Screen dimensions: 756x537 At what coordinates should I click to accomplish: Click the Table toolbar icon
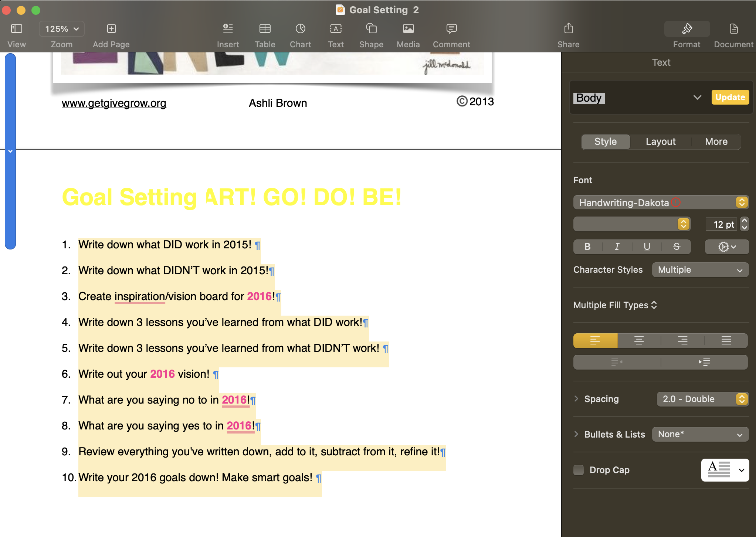pos(265,29)
